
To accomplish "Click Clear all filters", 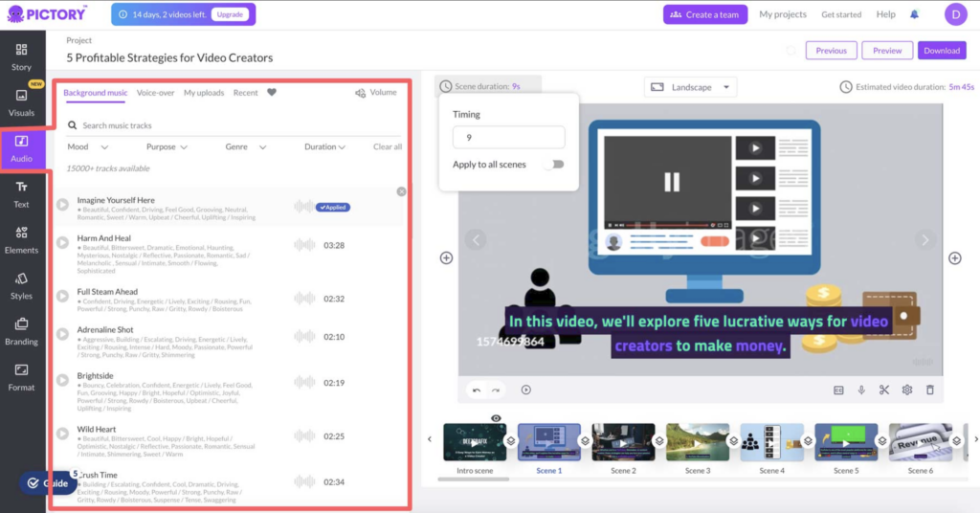I will pos(388,146).
